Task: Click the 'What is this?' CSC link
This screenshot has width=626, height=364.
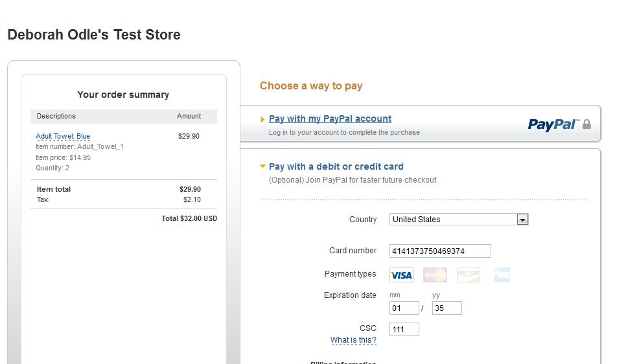Action: pos(353,340)
